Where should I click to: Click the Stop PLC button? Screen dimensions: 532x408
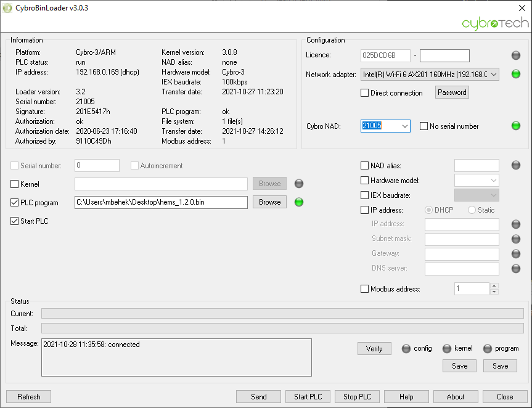point(357,396)
